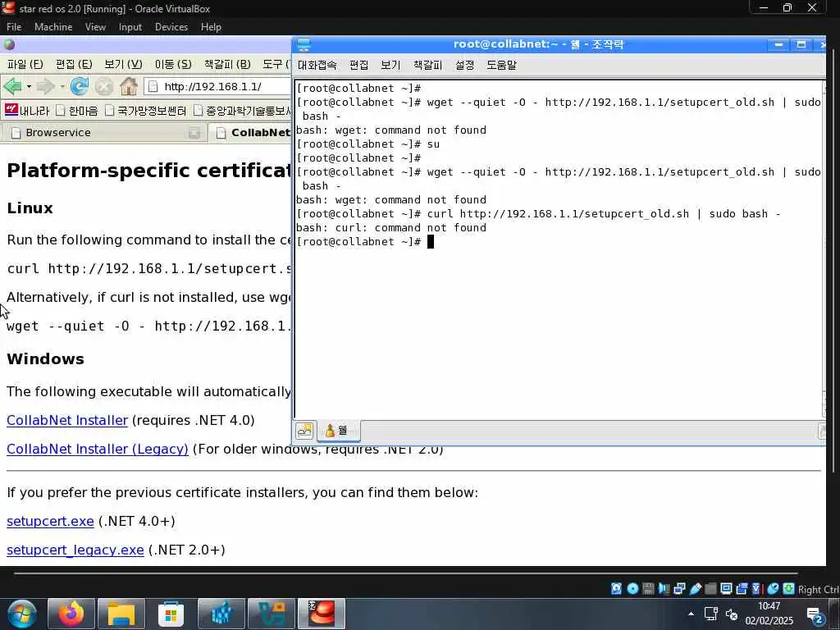Open the terminal 설정 menu
The image size is (840, 630).
464,65
